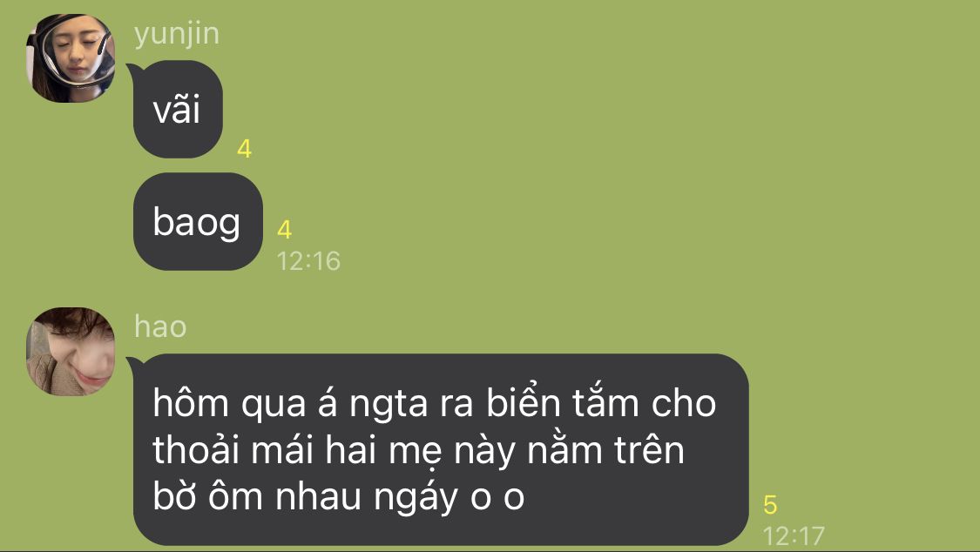This screenshot has height=552, width=980.
Task: View read count 4 beside 'vãi'
Action: 245,149
